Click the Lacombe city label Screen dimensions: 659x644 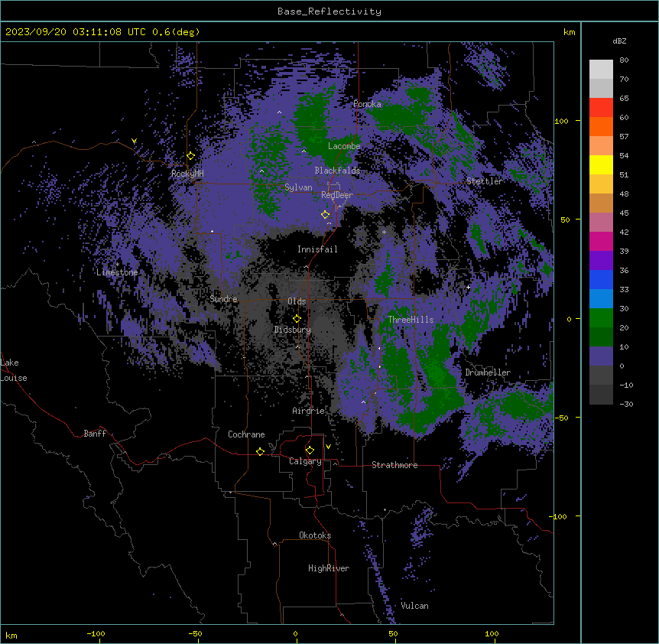[344, 146]
